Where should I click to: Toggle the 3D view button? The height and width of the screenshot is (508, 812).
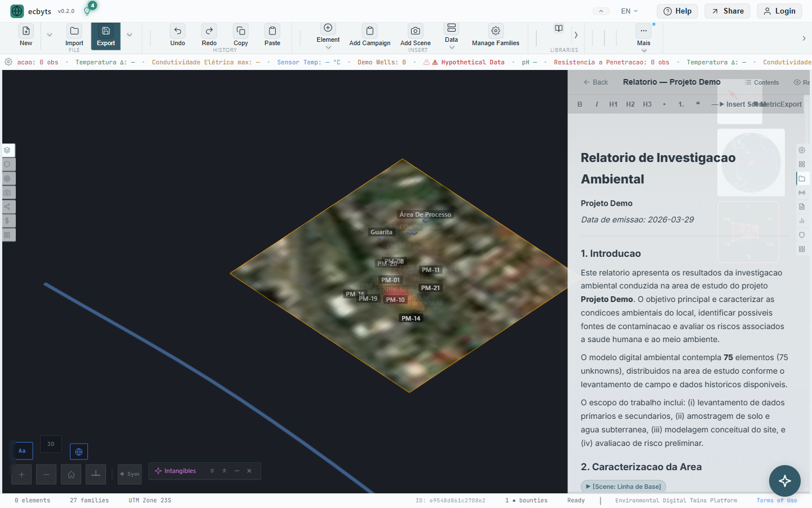tap(51, 444)
